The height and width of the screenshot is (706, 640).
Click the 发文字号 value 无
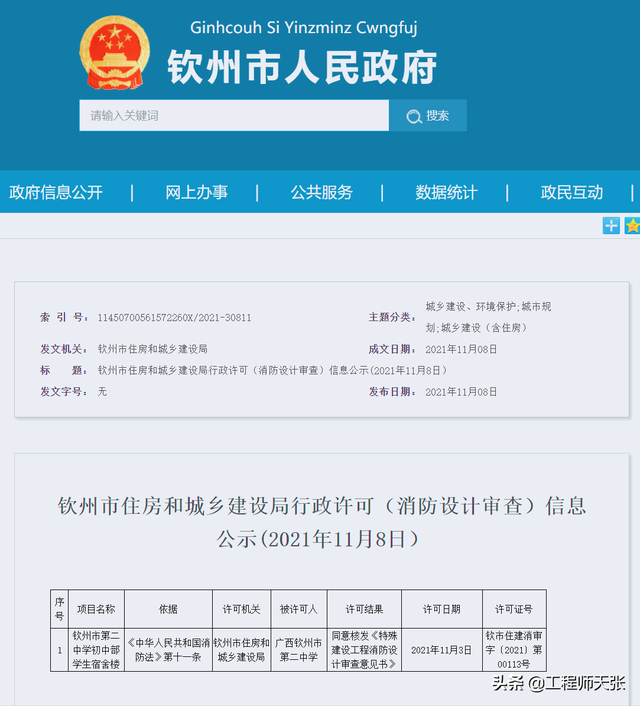(102, 392)
